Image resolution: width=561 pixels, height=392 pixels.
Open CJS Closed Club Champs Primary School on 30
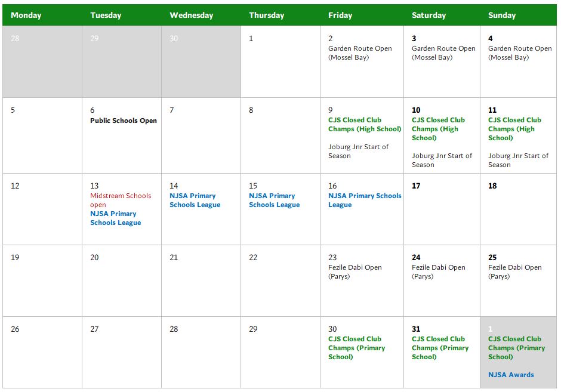pos(357,348)
